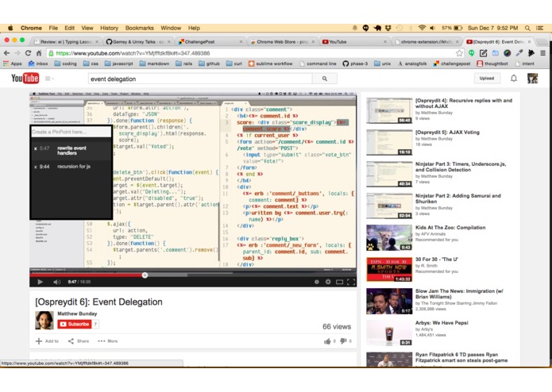552x392 pixels.
Task: Click Add to under the video
Action: 47,341
